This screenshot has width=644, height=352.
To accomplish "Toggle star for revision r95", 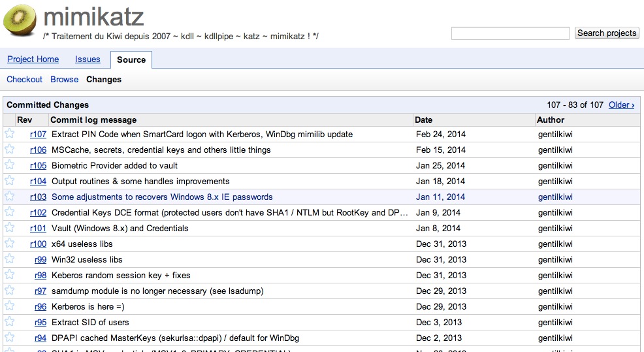I will point(9,321).
